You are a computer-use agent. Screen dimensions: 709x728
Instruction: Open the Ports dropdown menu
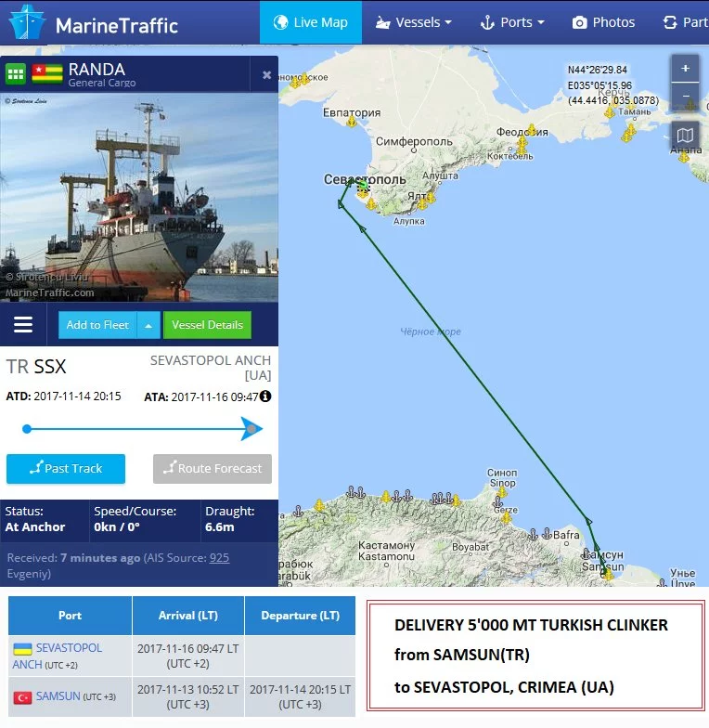512,22
